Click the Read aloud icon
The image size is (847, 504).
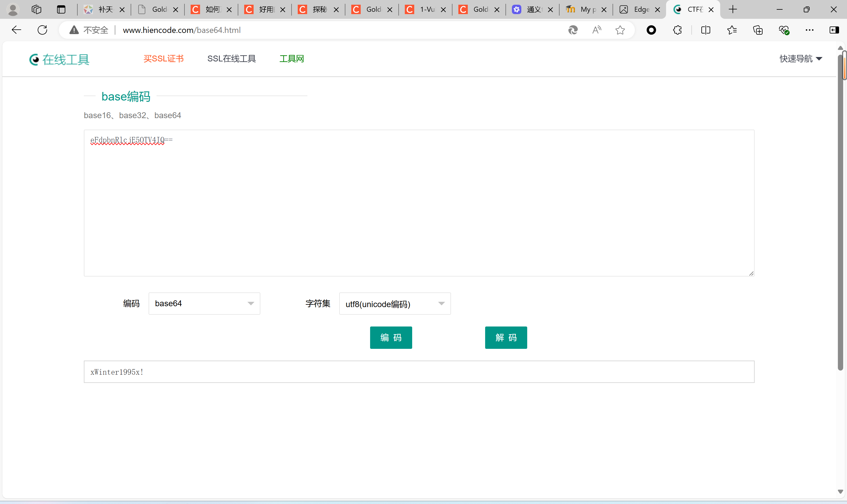597,30
